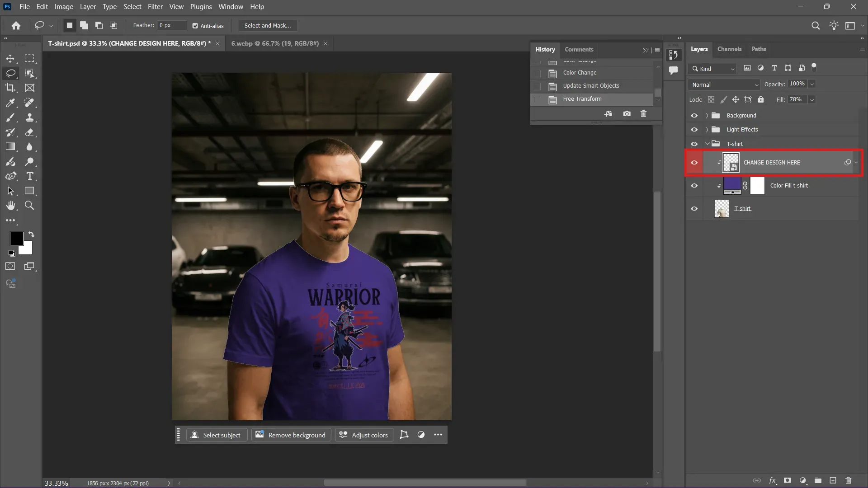This screenshot has height=488, width=868.
Task: Open the Filter menu
Action: click(x=155, y=6)
